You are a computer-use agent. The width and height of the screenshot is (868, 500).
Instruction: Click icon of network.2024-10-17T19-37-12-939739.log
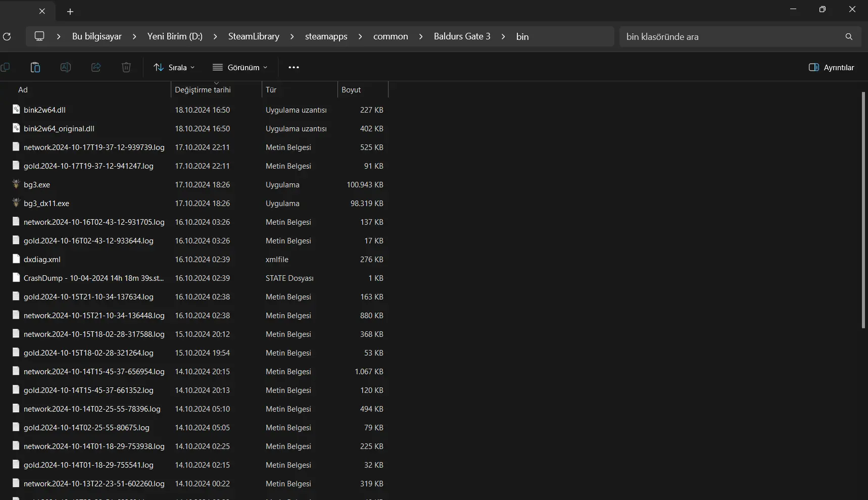pos(16,147)
